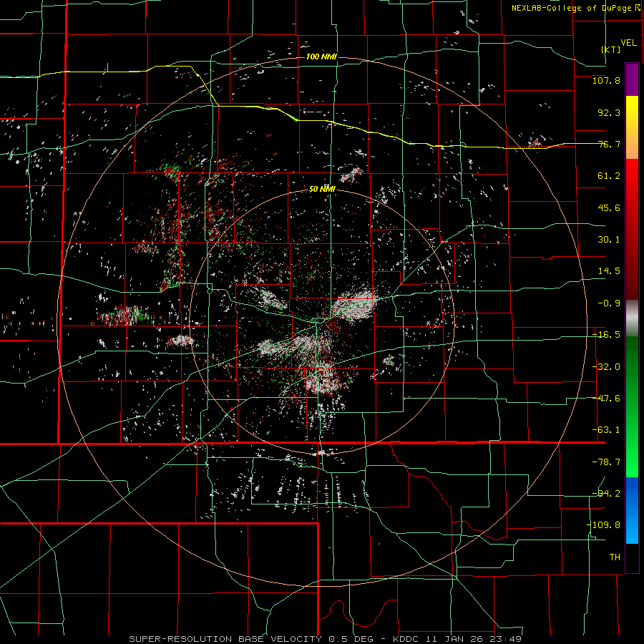
Task: Click the VEL legend title
Action: pyautogui.click(x=628, y=42)
